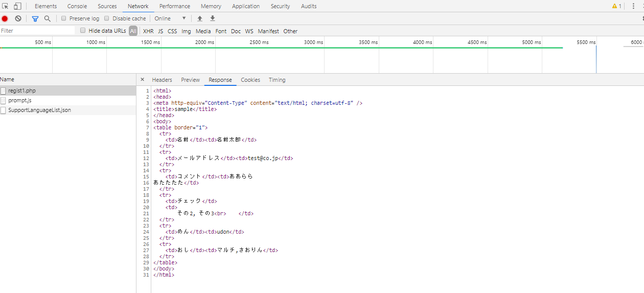This screenshot has width=644, height=293.
Task: Stop recording network log
Action: pos(5,18)
